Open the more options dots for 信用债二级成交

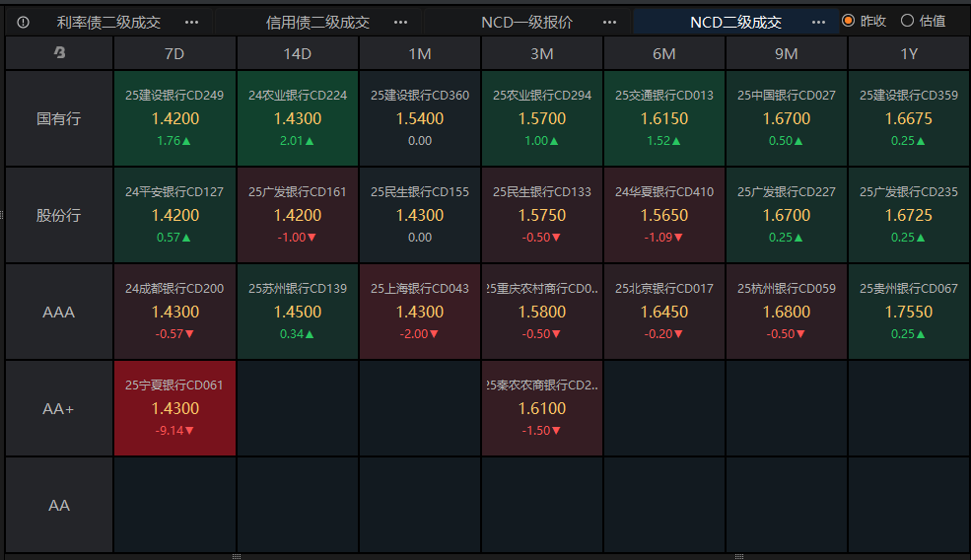pos(400,22)
